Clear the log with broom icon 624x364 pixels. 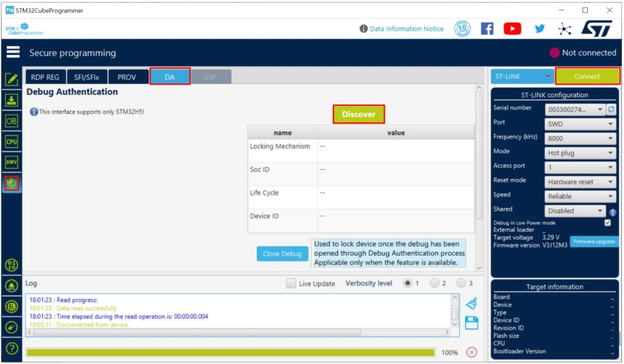click(x=472, y=303)
